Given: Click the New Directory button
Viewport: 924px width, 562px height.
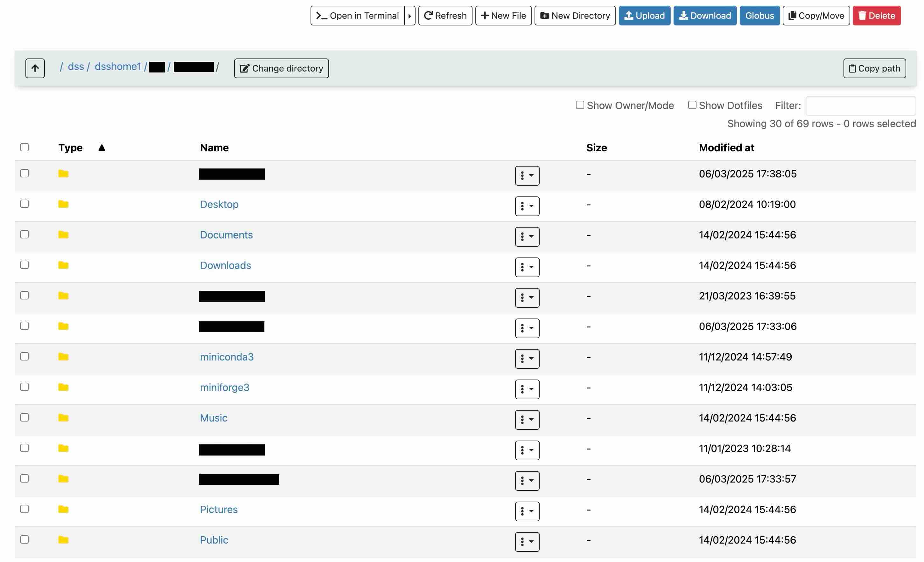Looking at the screenshot, I should click(x=575, y=16).
